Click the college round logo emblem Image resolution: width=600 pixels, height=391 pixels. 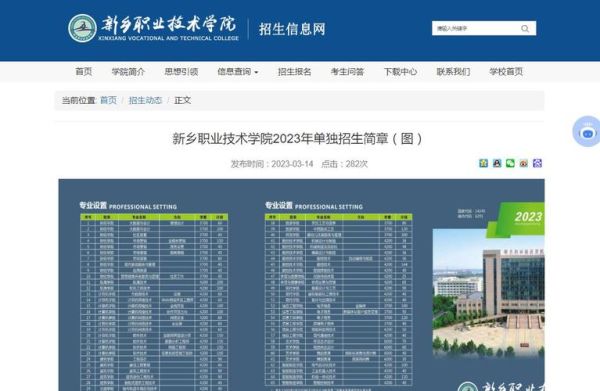(82, 28)
